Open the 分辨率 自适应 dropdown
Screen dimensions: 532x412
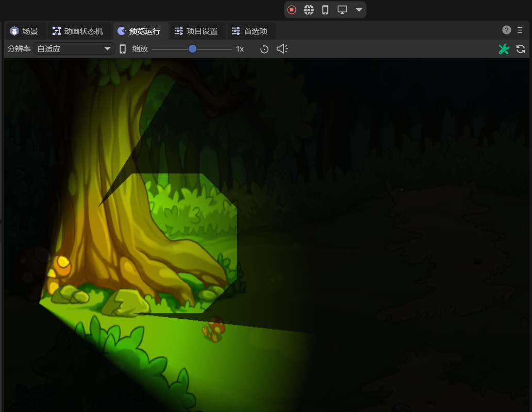point(74,49)
